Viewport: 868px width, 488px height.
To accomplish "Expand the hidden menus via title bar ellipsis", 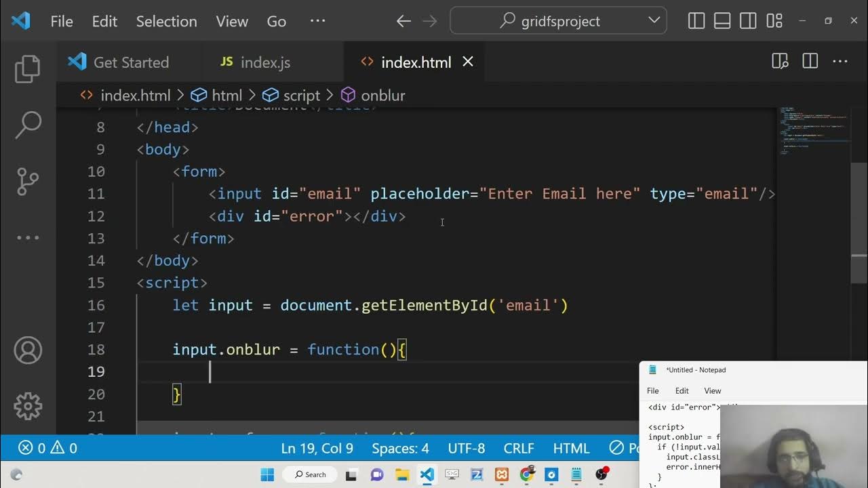I will pyautogui.click(x=317, y=21).
